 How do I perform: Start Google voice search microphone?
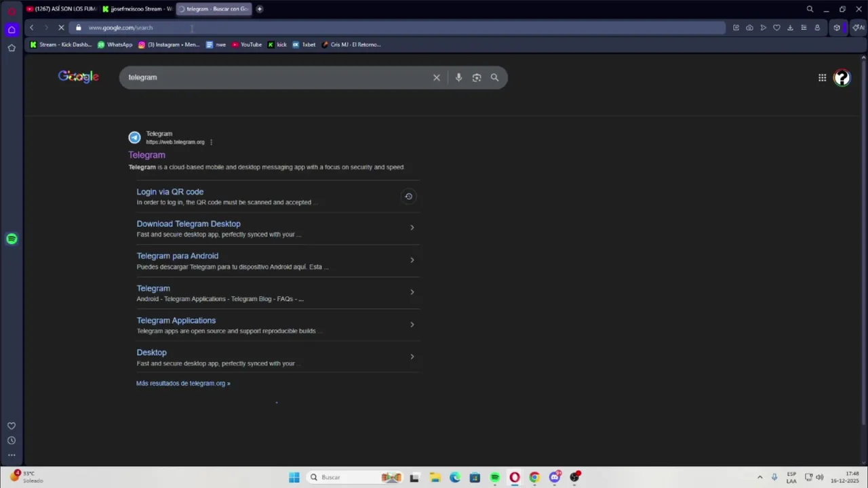[x=458, y=77]
